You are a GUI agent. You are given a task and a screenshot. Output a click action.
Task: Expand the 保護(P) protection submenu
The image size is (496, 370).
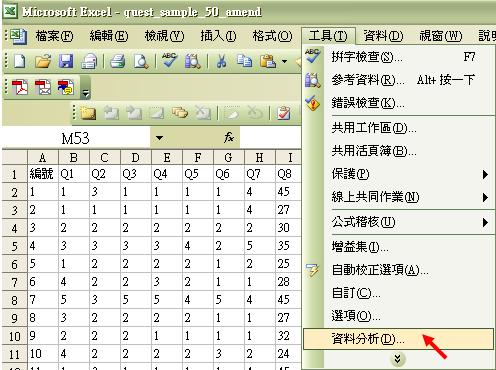click(398, 174)
